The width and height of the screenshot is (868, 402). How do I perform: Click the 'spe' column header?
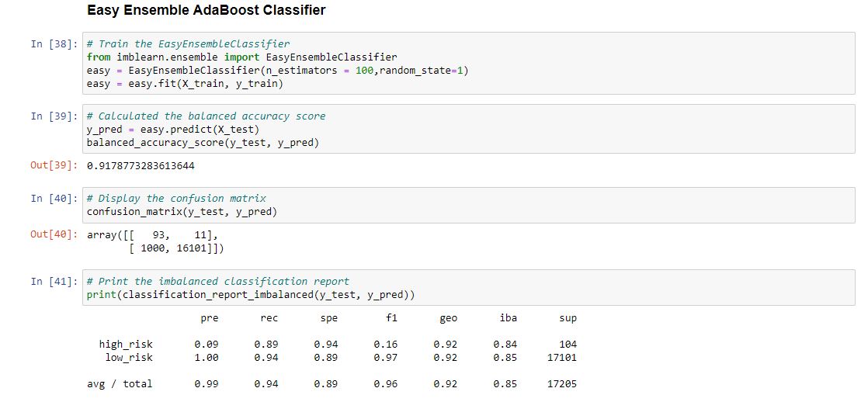point(329,318)
